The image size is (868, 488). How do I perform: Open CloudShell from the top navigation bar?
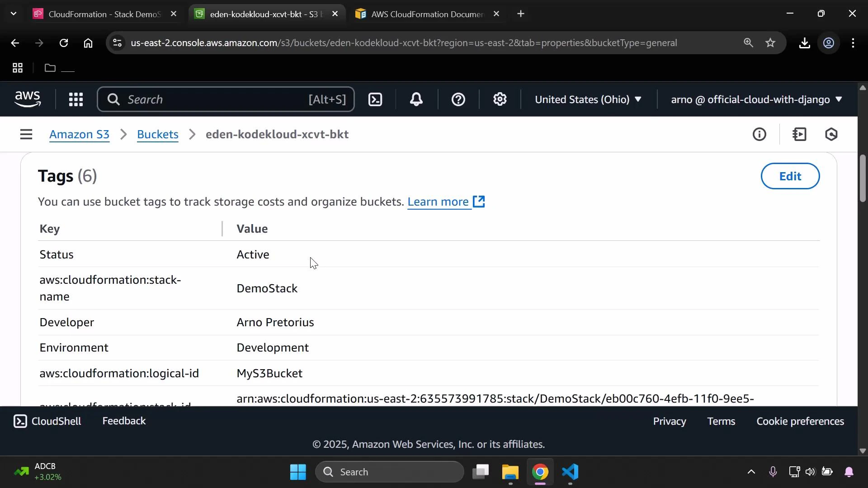point(375,99)
